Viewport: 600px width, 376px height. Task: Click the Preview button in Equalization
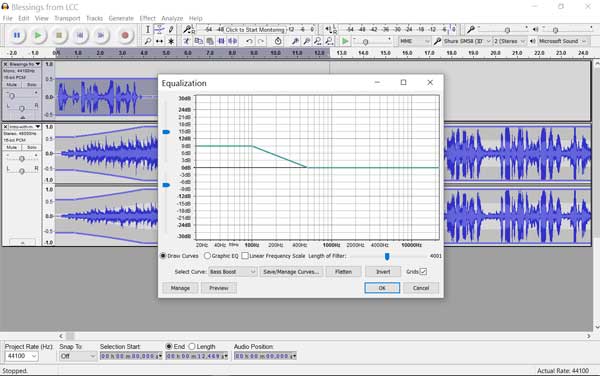219,288
